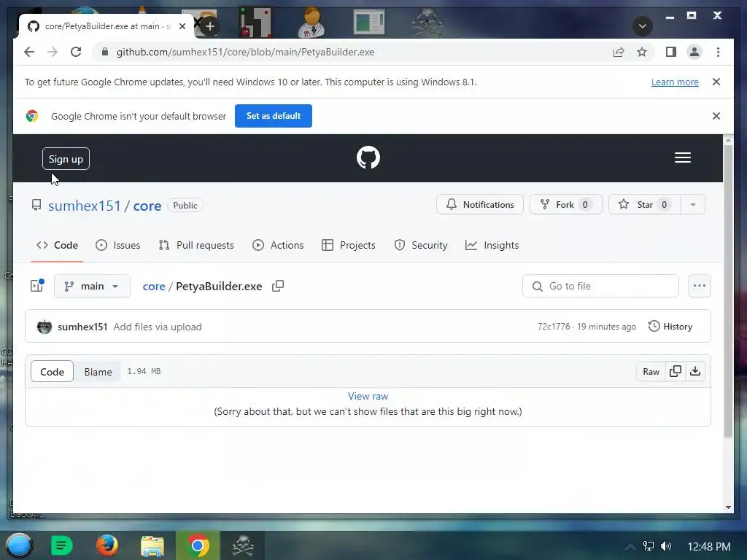This screenshot has height=560, width=747.
Task: Dismiss the default browser infobar
Action: [716, 116]
